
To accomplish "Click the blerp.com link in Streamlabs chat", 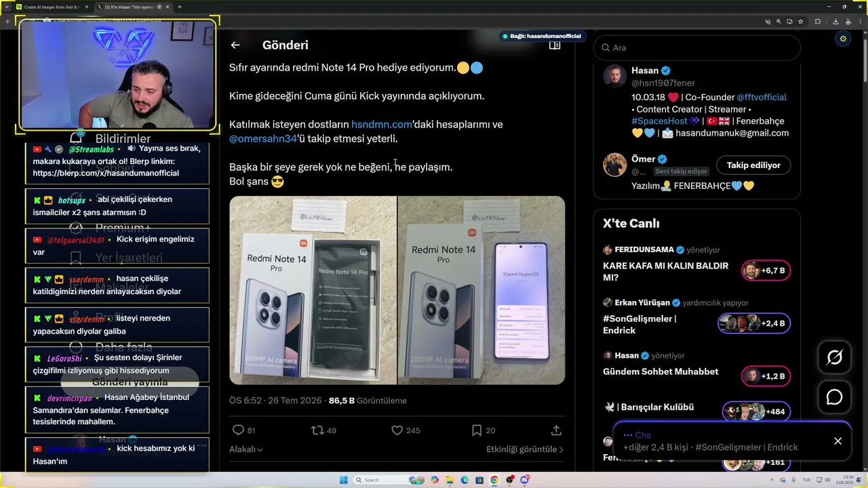I will point(106,173).
